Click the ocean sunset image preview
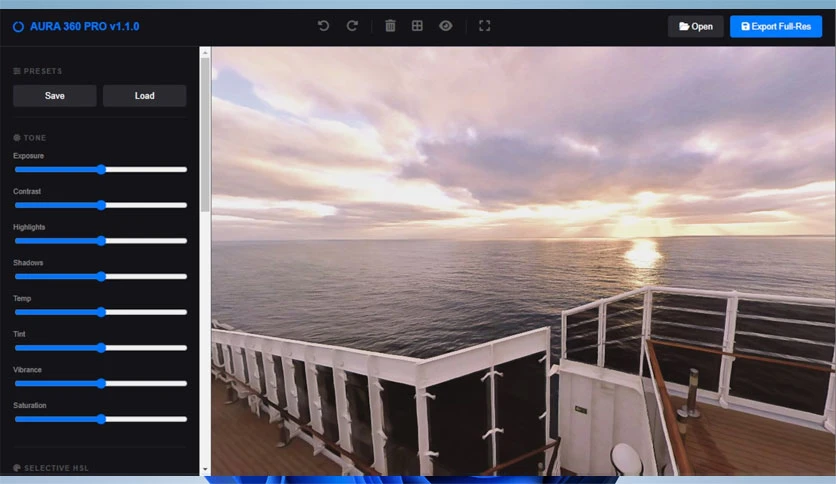This screenshot has height=484, width=836. coord(524,261)
